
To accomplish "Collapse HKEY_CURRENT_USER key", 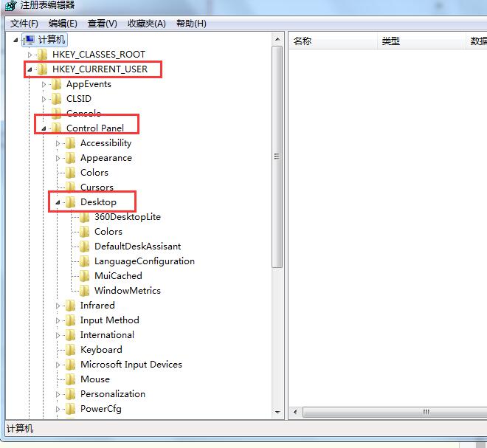I will pos(30,69).
